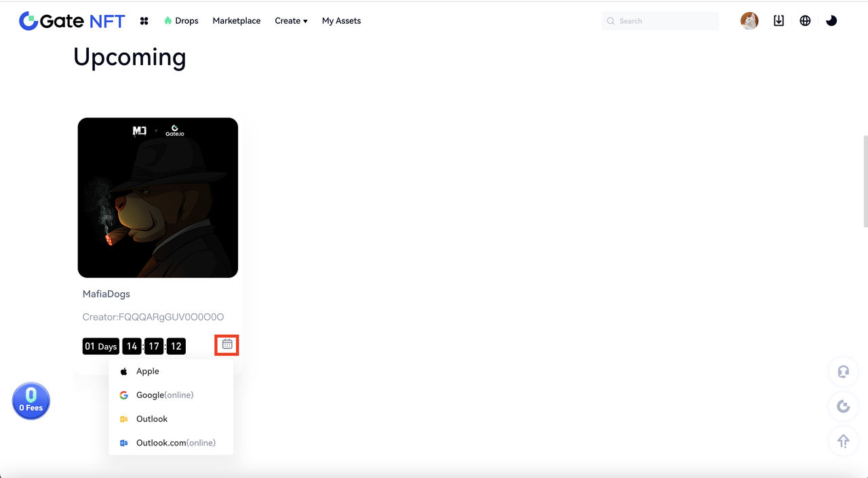Screen dimensions: 868x478
Task: Toggle dark mode with moon icon
Action: pos(831,21)
